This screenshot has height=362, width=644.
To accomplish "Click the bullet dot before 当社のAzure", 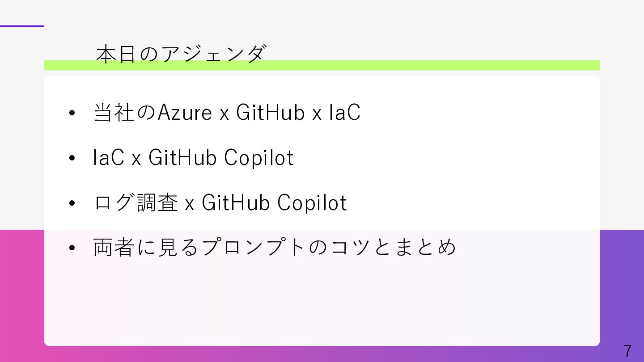I will (72, 113).
